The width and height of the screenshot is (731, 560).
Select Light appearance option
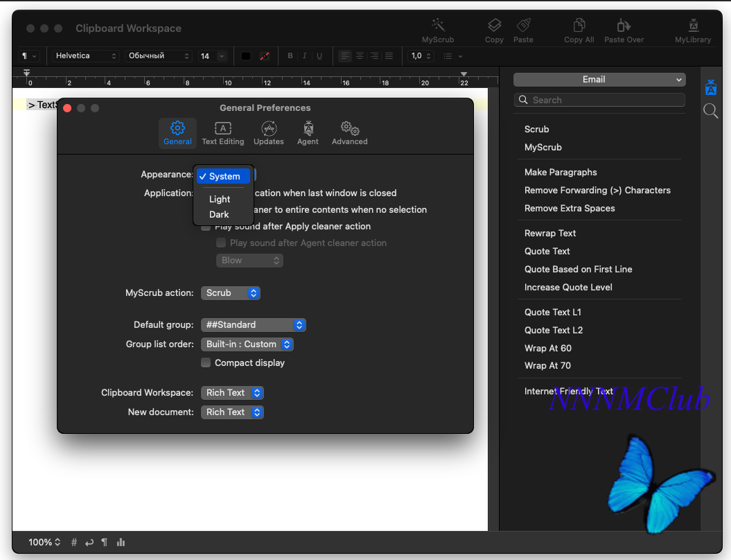tap(220, 199)
